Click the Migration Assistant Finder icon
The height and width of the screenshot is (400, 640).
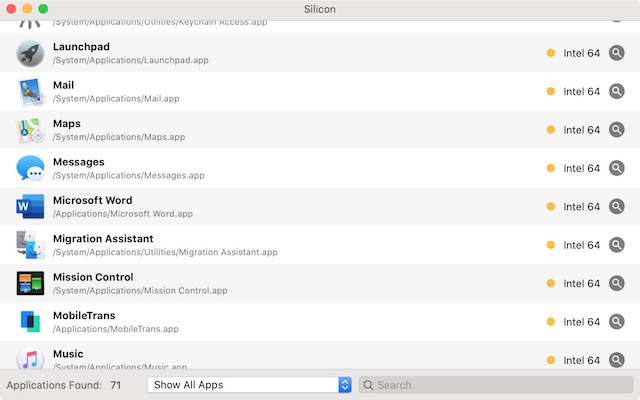click(x=30, y=245)
